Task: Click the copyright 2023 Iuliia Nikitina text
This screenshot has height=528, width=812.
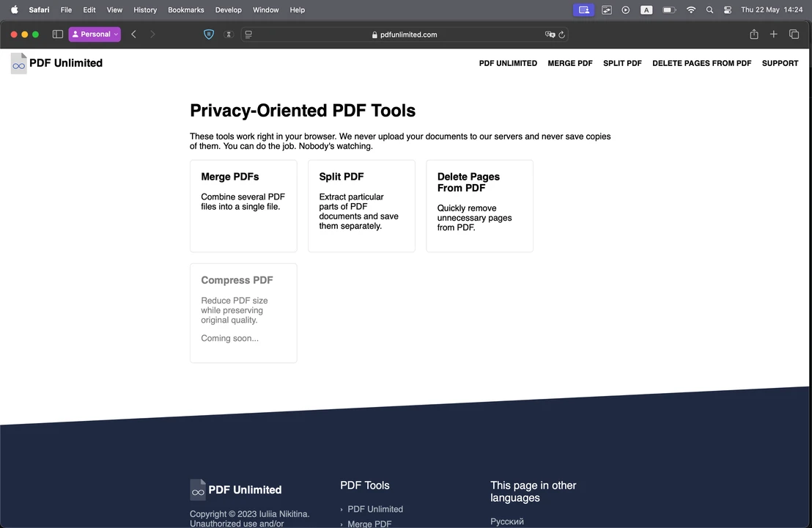Action: pos(250,514)
